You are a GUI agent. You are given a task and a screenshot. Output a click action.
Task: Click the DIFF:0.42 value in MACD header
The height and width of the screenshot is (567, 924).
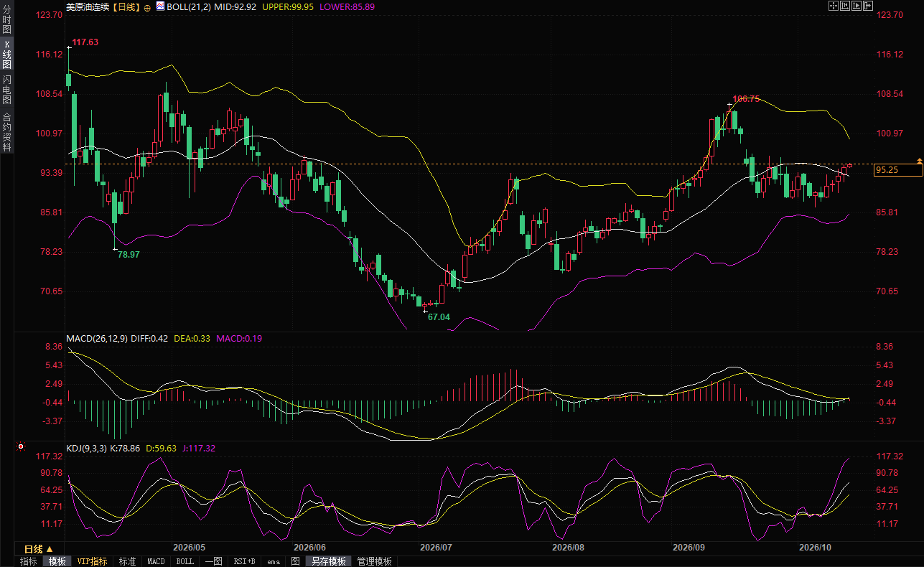[149, 339]
